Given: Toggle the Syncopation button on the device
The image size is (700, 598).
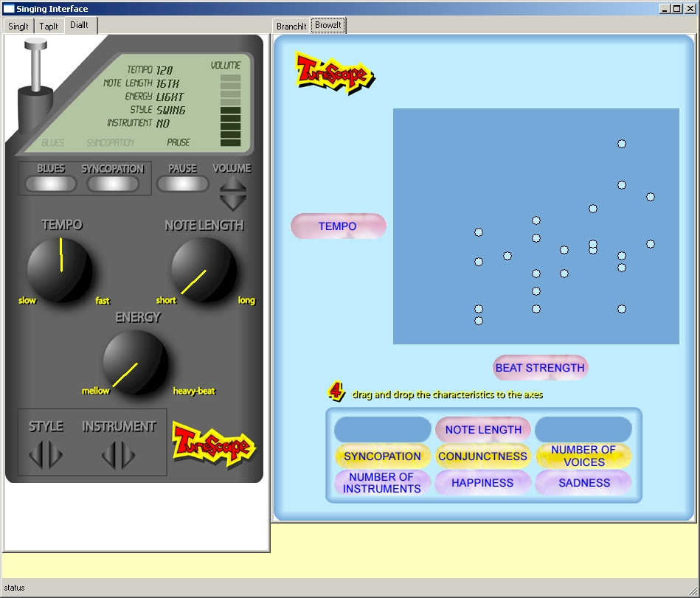Looking at the screenshot, I should tap(113, 184).
